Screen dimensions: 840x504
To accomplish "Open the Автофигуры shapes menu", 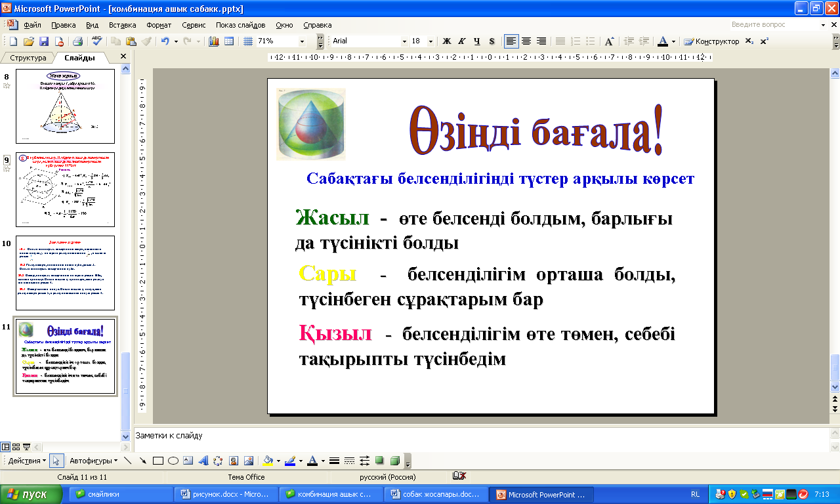I will (x=93, y=461).
